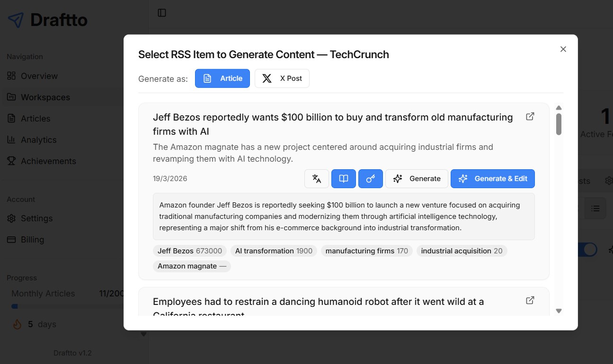
Task: Click the date 19/3/2026
Action: coord(170,179)
